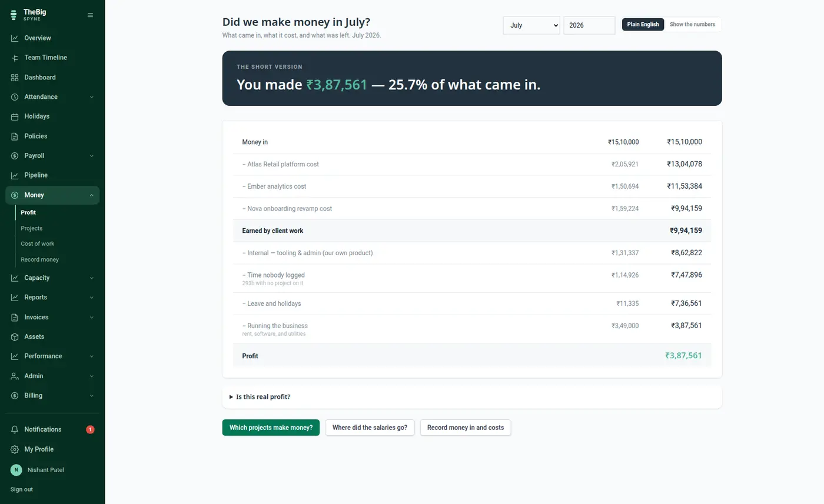Screen dimensions: 824x504
Task: Click the Dashboard grid icon
Action: tap(15, 78)
